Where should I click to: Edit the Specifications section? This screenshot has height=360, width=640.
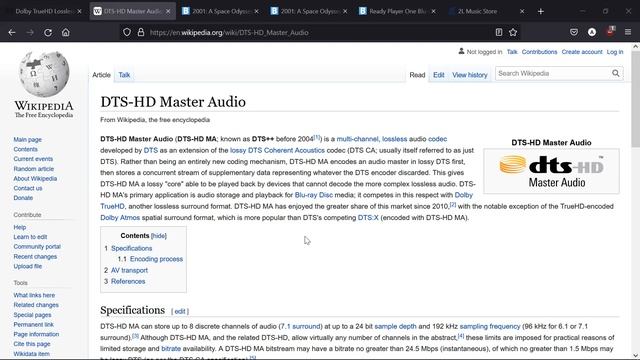(180, 311)
